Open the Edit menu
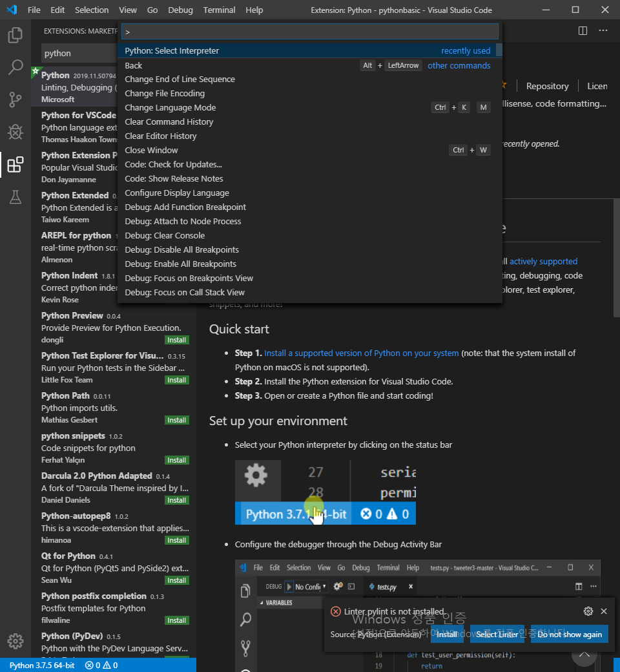This screenshot has height=672, width=620. (x=57, y=10)
